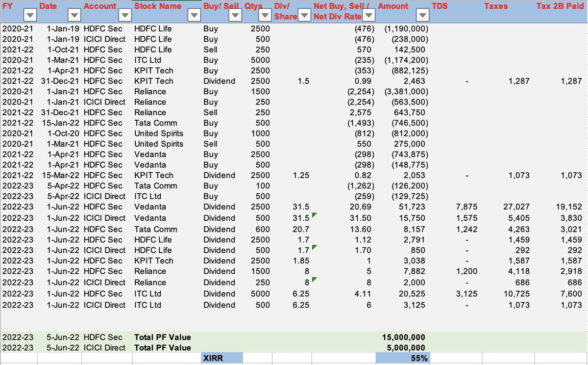
Task: Click Total PF Value in ICICI Direct row
Action: tap(163, 348)
